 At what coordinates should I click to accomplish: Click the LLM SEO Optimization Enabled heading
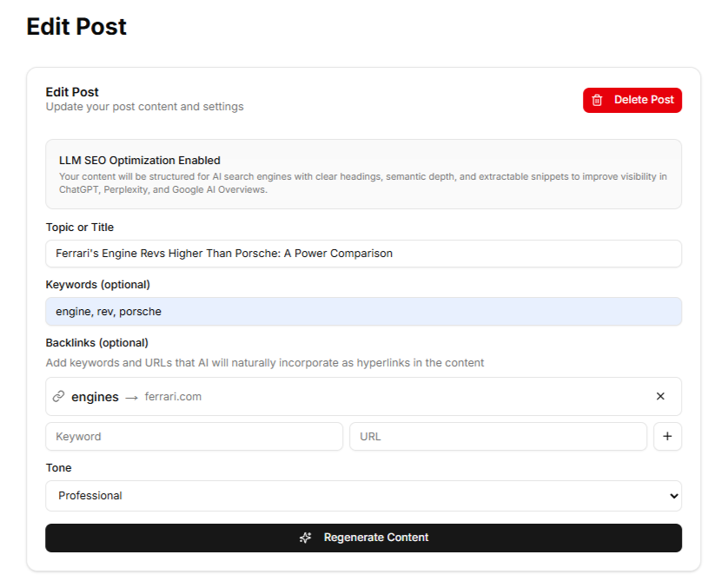(x=140, y=161)
